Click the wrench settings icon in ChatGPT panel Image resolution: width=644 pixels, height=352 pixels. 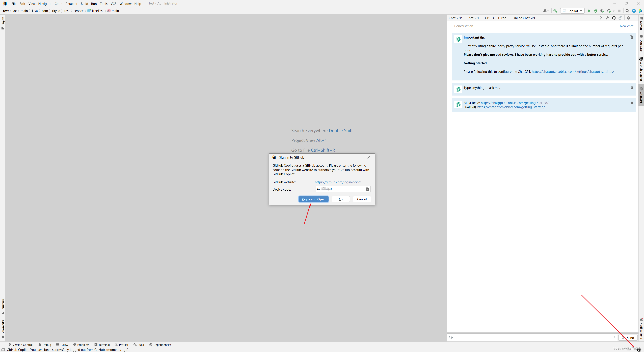point(607,18)
